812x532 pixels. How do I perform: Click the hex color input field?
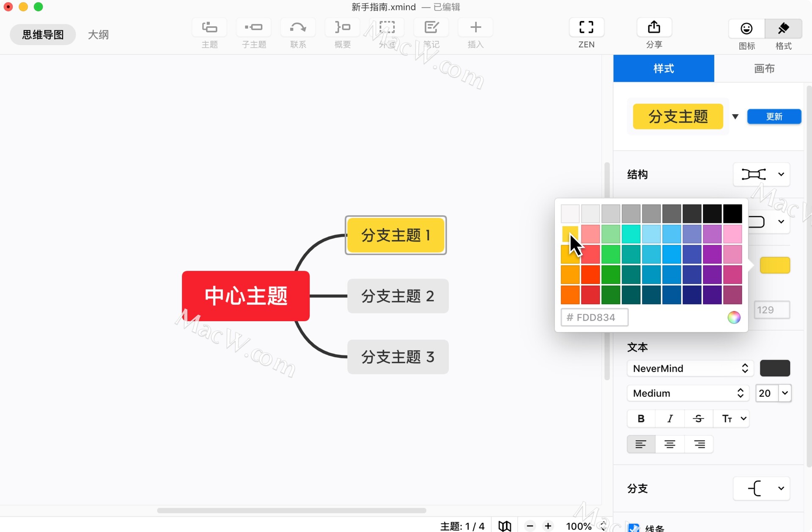tap(595, 317)
